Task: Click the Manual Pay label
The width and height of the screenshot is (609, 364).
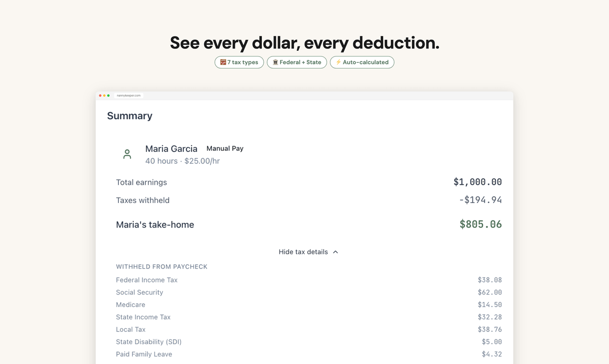Action: tap(225, 148)
